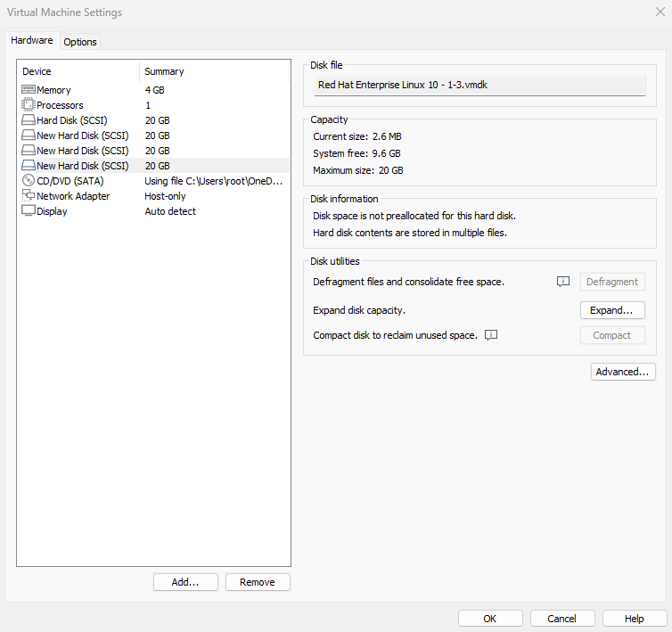Remove the selected hard disk
Image resolution: width=672 pixels, height=632 pixels.
[258, 582]
